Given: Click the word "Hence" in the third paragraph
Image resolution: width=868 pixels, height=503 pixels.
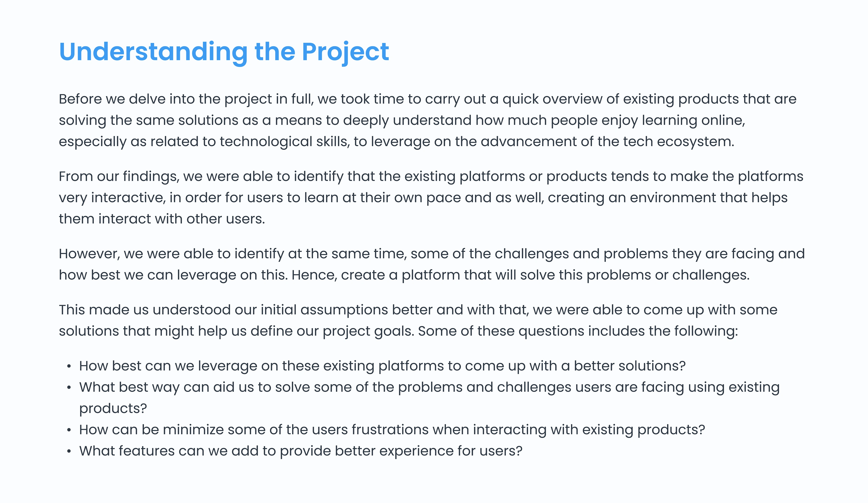Looking at the screenshot, I should tap(314, 275).
